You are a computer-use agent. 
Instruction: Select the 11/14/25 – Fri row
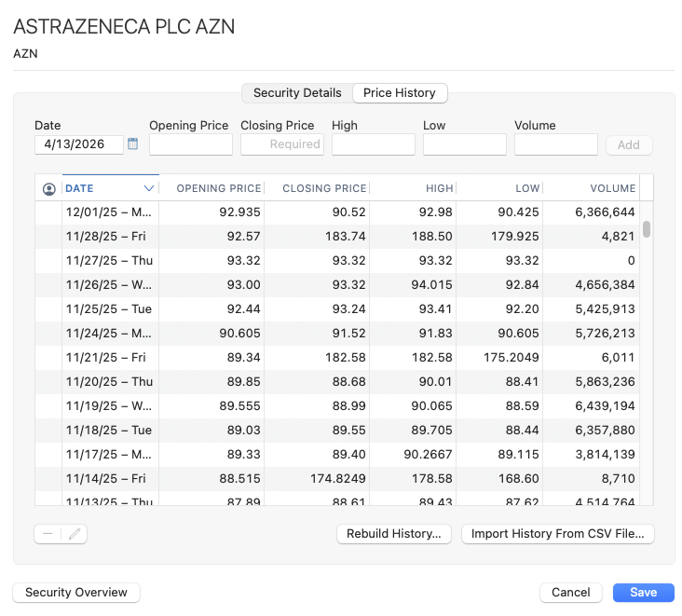pos(337,478)
